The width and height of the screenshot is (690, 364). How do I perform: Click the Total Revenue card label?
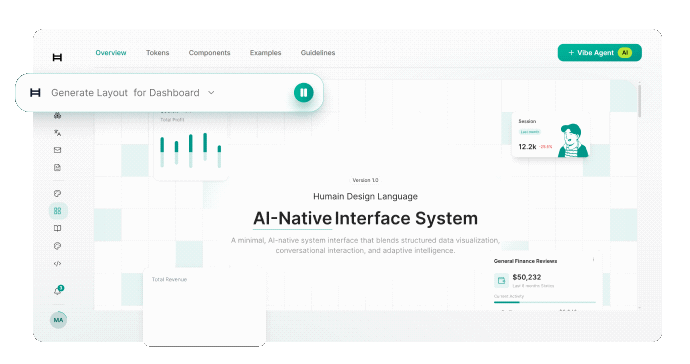pyautogui.click(x=169, y=279)
